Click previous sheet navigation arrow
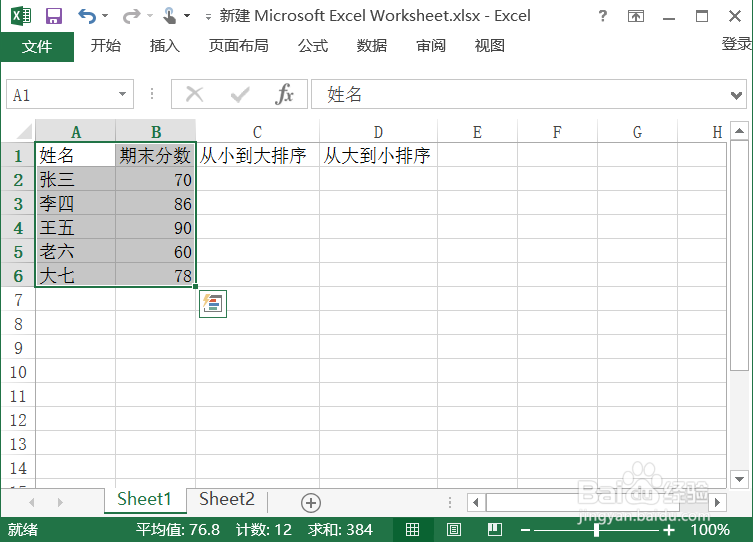Image resolution: width=753 pixels, height=542 pixels. pyautogui.click(x=32, y=502)
